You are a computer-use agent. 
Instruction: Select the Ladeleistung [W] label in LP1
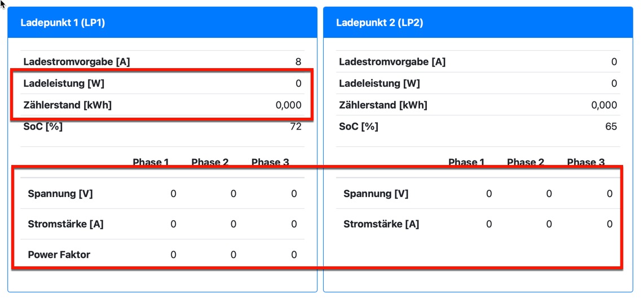(64, 83)
